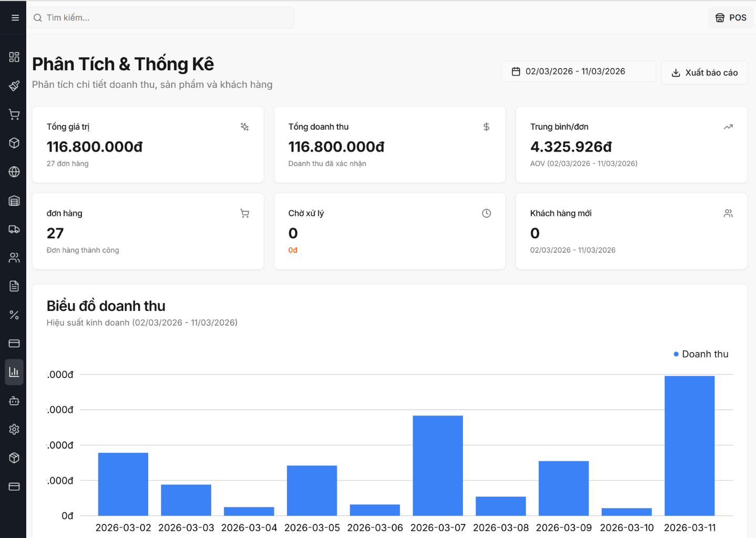
Task: Open the paintbrush icon in sidebar
Action: [x=14, y=86]
